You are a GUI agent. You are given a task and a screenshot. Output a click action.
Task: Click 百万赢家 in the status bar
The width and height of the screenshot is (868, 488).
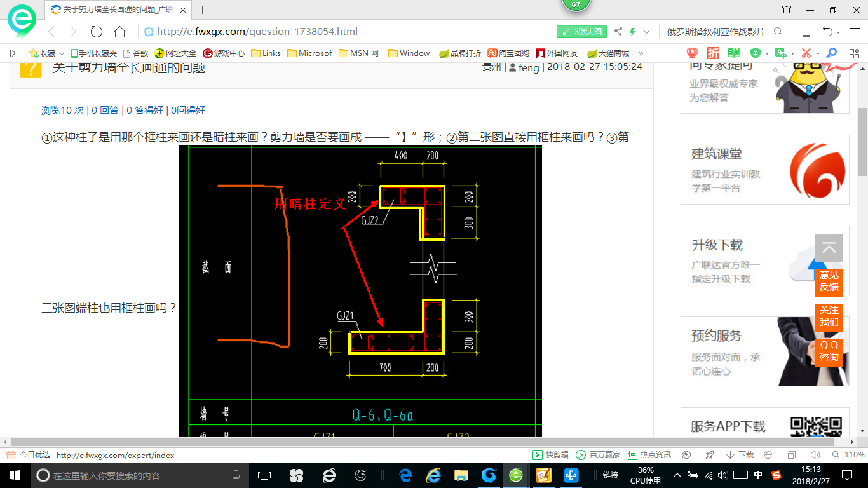pyautogui.click(x=597, y=455)
